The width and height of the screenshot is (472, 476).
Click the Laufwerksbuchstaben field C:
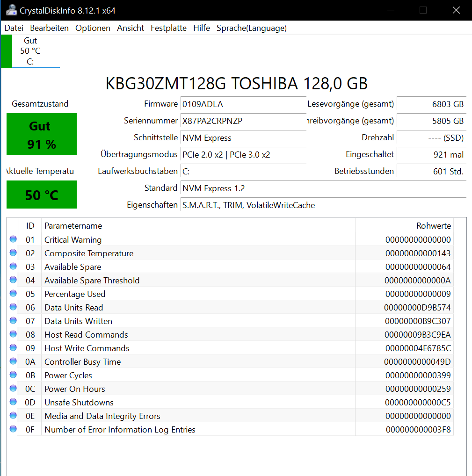click(243, 172)
